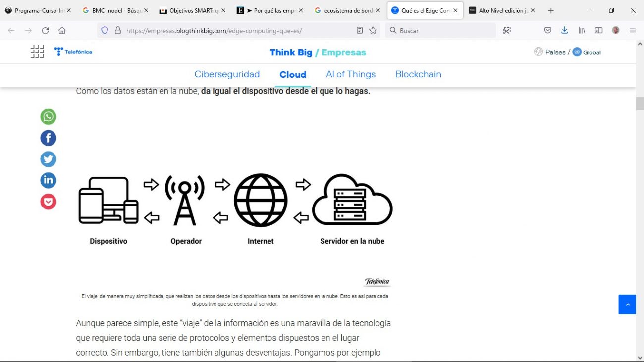Show the library bookmarks and history menu
This screenshot has height=362, width=644.
[582, 30]
